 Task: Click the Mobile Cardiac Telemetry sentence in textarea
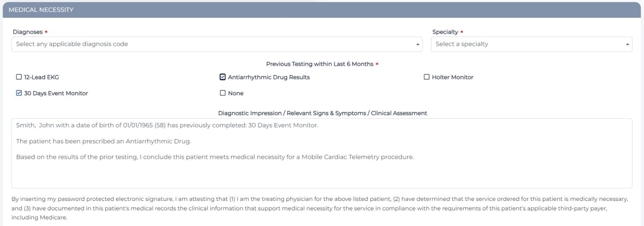[215, 157]
